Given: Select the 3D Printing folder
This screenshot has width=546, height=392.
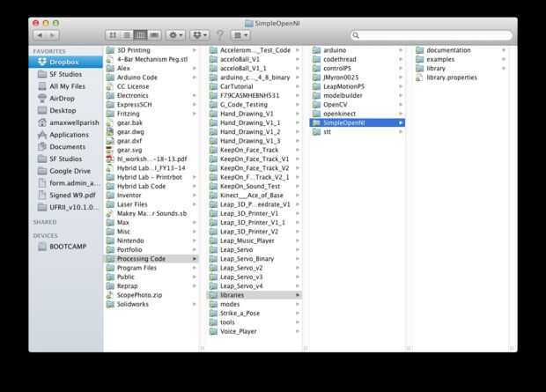Looking at the screenshot, I should (x=151, y=50).
